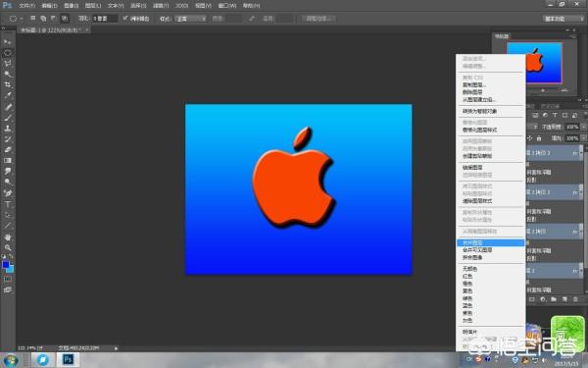Enable New Selection mode in options bar

pyautogui.click(x=33, y=18)
